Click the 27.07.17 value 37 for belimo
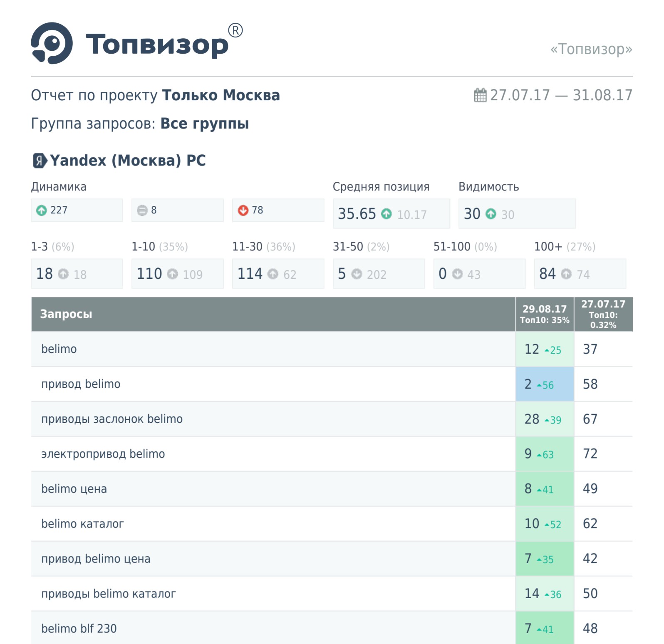Viewport: 664px width, 644px height. point(590,349)
